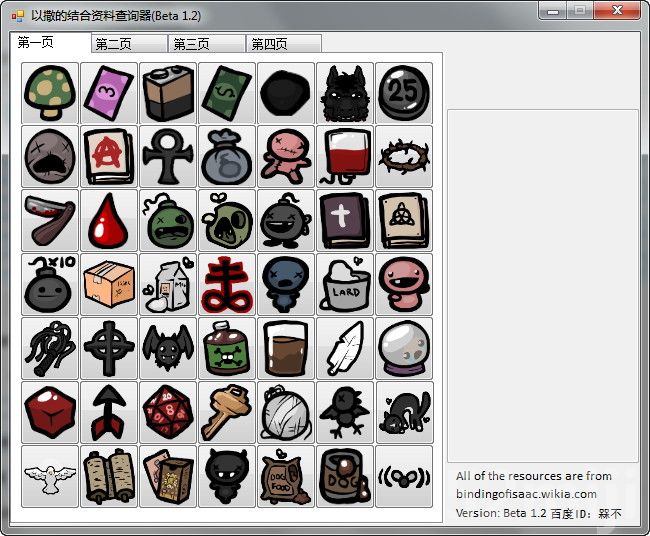
Task: Select the crystal ball item icon
Action: 404,348
